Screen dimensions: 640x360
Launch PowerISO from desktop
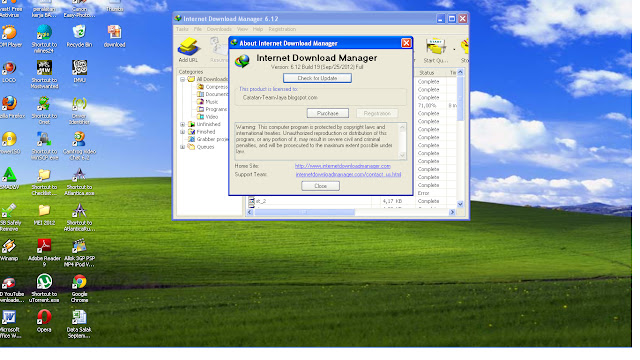tap(9, 139)
